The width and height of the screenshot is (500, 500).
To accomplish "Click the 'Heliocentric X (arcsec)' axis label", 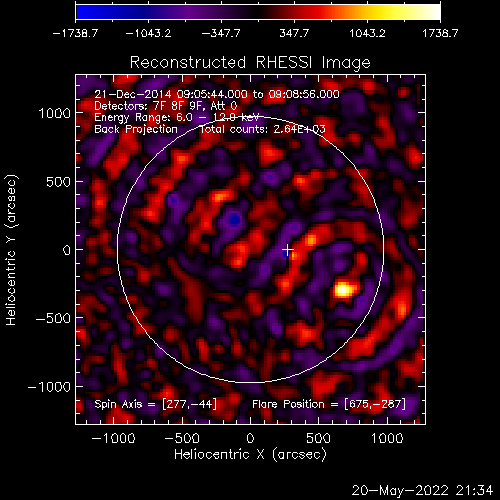I will 250,454.
